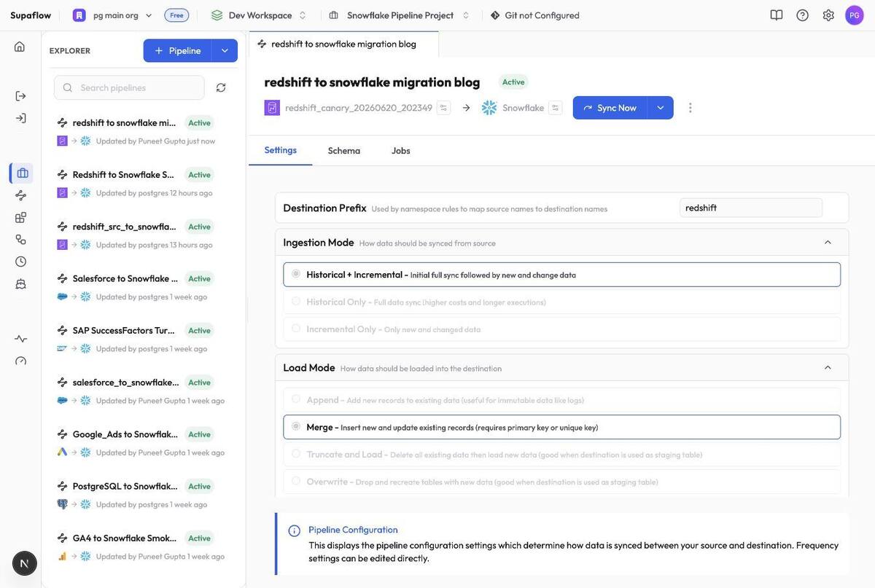This screenshot has height=588, width=875.
Task: Open the schedule clock sidebar icon
Action: 20,261
